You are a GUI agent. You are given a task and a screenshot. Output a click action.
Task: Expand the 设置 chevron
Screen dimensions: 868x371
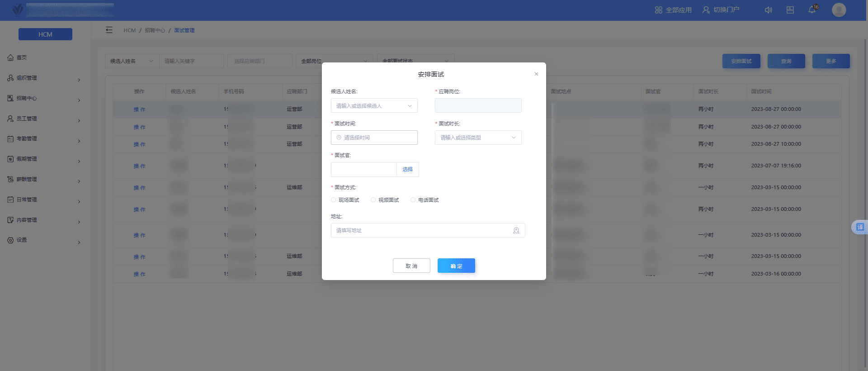pos(79,243)
